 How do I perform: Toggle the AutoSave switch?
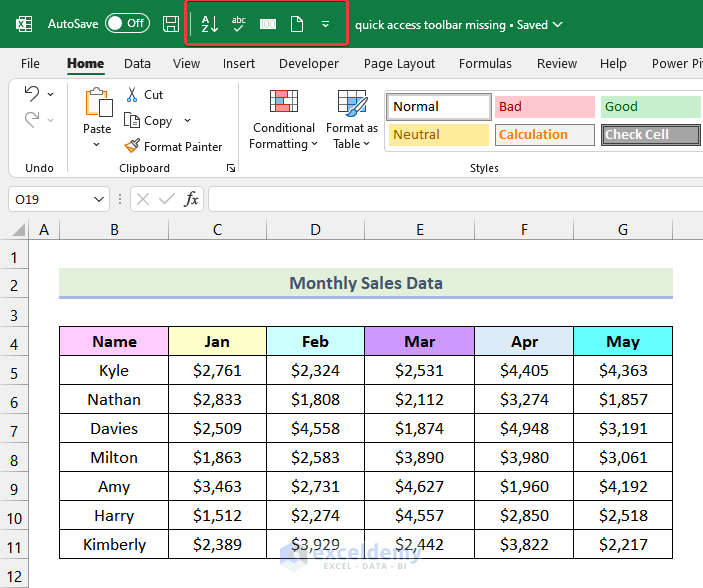point(127,23)
